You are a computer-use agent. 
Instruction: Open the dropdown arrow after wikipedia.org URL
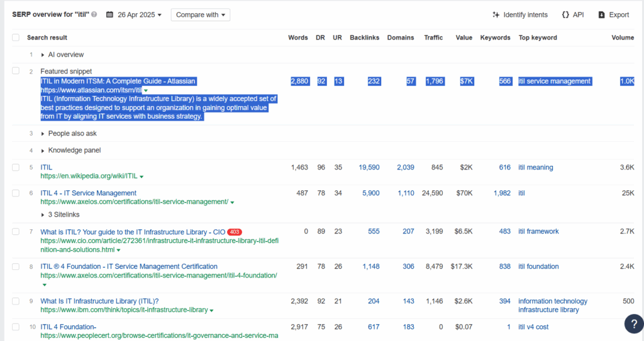(x=142, y=177)
